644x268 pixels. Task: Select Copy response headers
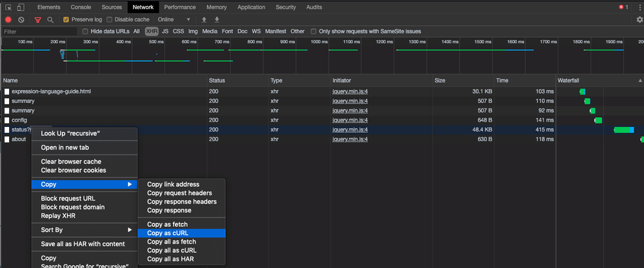tap(181, 202)
